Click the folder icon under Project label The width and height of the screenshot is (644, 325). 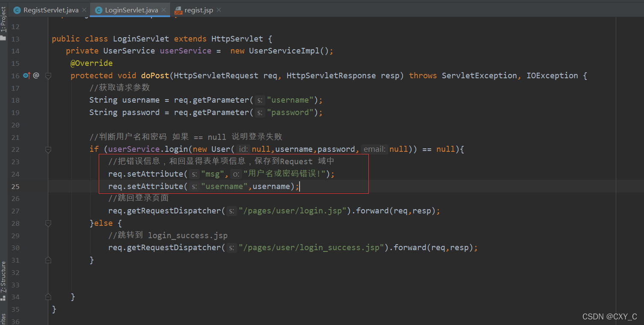tap(3, 38)
